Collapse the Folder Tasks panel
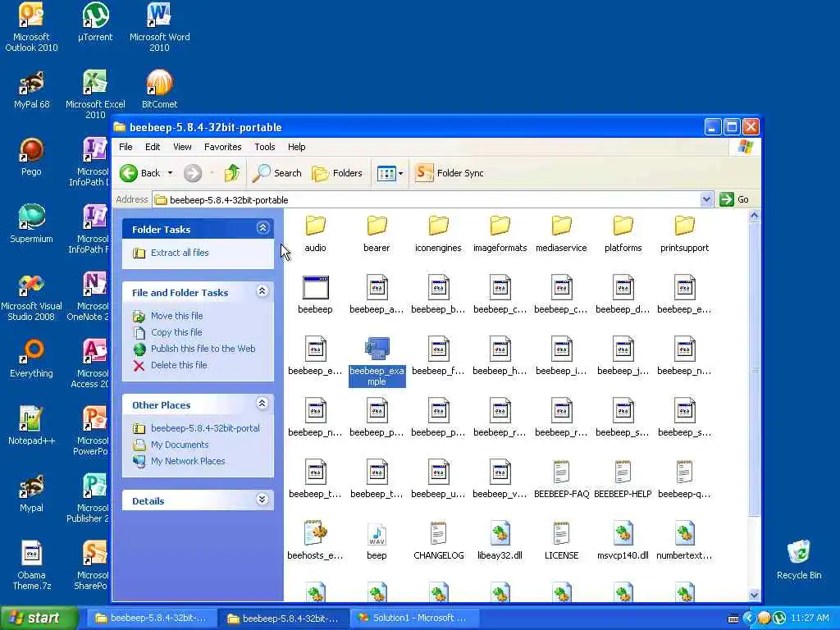The height and width of the screenshot is (630, 840). [x=262, y=228]
